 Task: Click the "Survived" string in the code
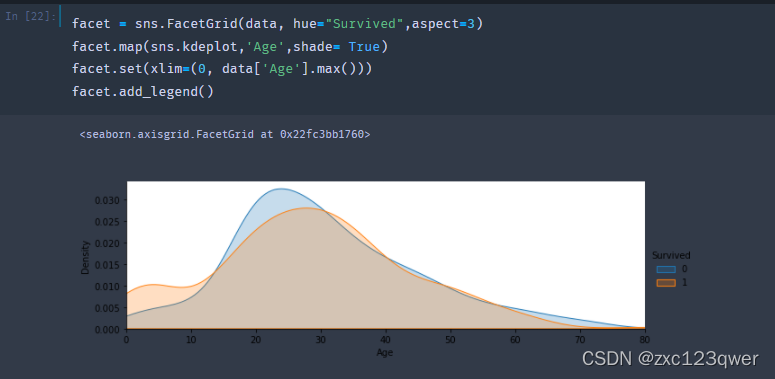(365, 24)
